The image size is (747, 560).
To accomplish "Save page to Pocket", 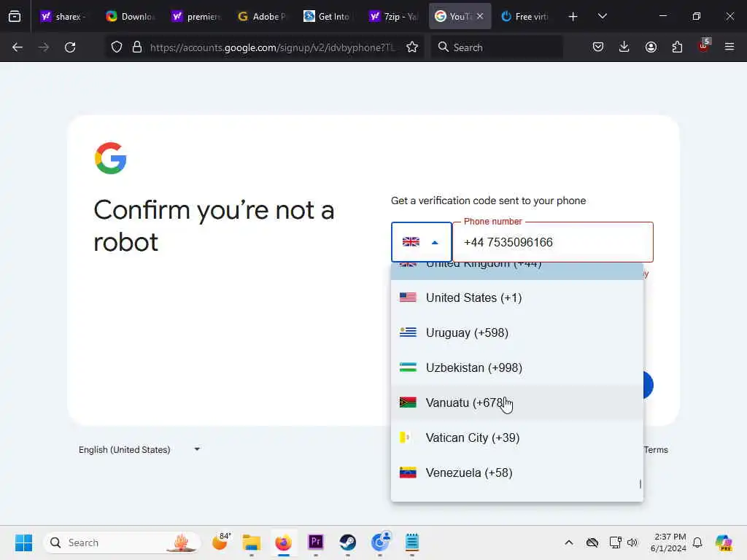I will [x=598, y=47].
